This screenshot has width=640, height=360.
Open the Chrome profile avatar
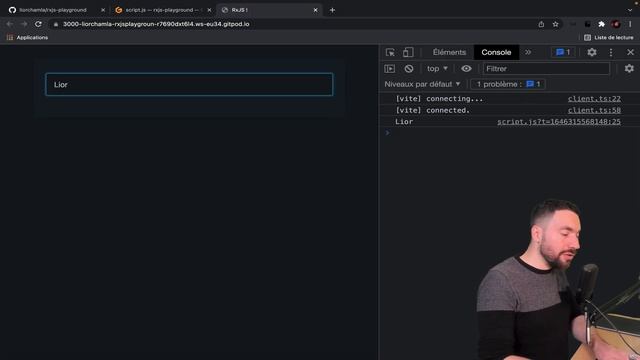tap(616, 24)
